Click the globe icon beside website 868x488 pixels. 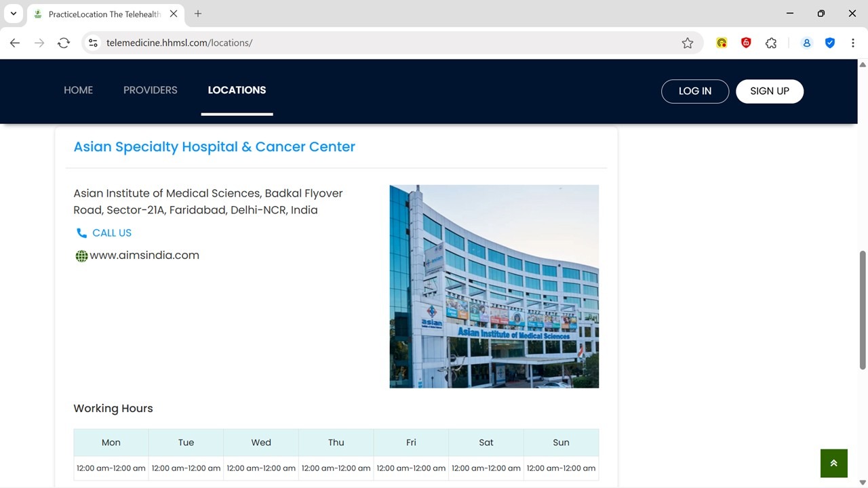coord(81,256)
